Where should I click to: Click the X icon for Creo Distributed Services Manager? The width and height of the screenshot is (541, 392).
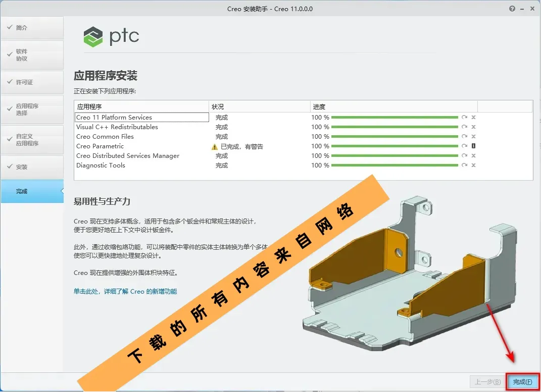click(474, 156)
